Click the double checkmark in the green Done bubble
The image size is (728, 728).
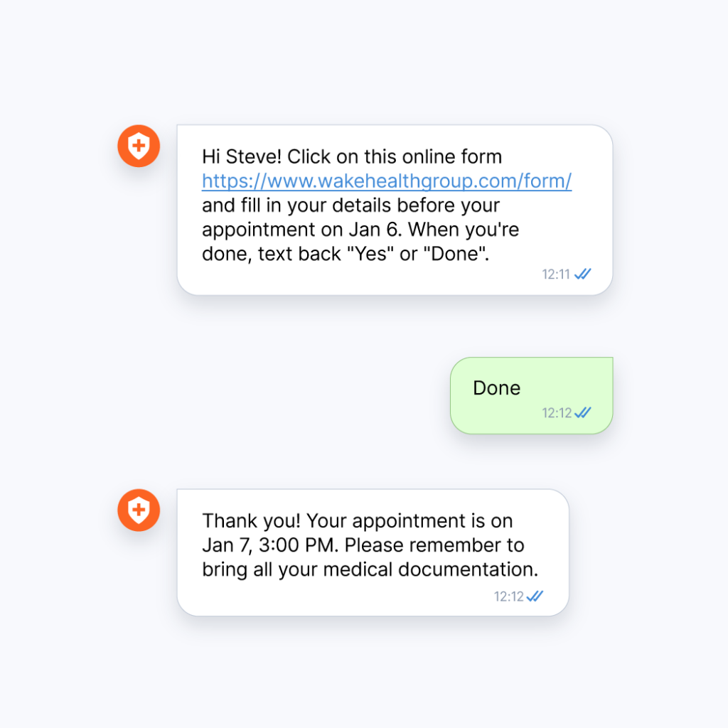point(583,412)
